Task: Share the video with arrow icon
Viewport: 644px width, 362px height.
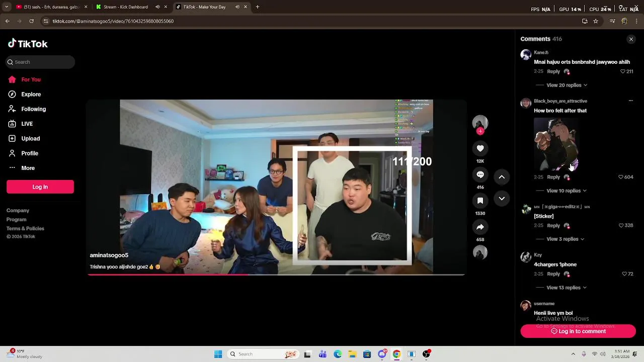Action: pyautogui.click(x=480, y=227)
